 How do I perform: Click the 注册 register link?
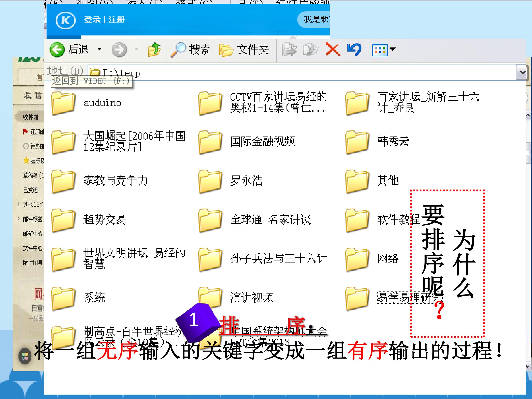tap(117, 19)
